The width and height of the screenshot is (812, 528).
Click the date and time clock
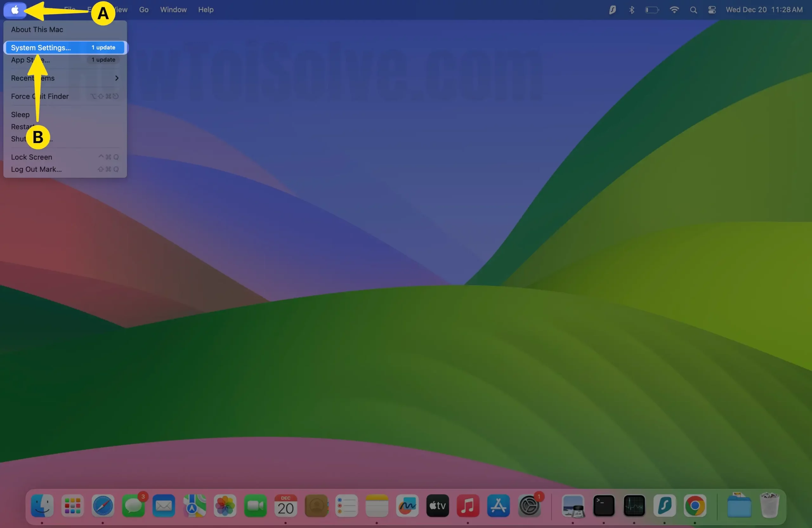[764, 10]
